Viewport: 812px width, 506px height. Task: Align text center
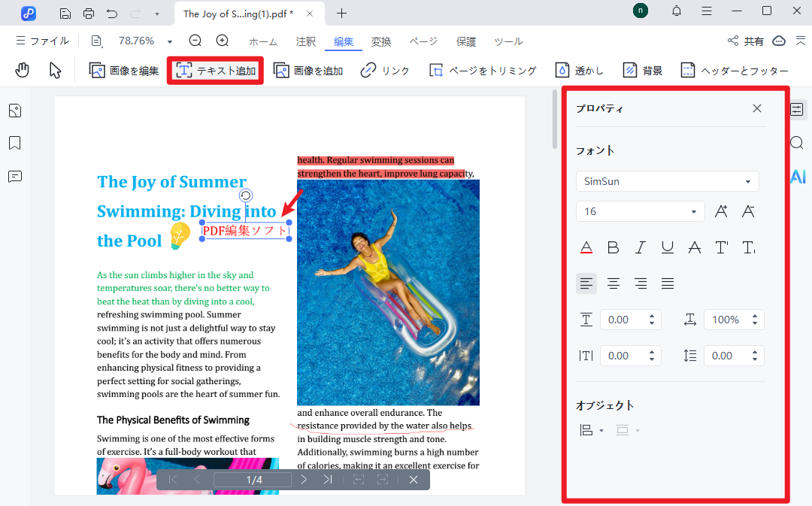click(614, 283)
